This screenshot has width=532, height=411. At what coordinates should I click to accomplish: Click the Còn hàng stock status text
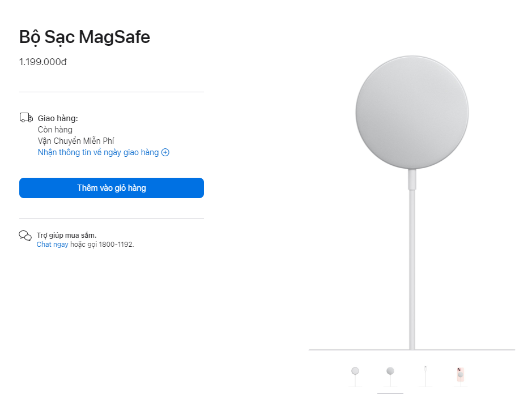click(x=55, y=130)
